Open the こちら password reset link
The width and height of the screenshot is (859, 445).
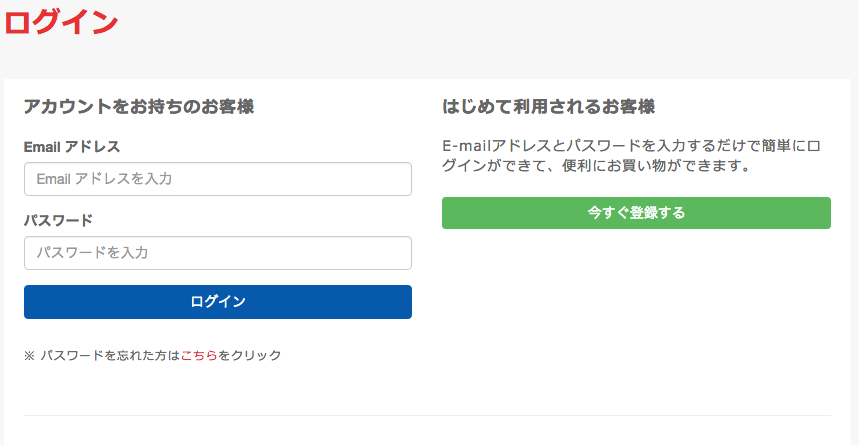[x=199, y=355]
